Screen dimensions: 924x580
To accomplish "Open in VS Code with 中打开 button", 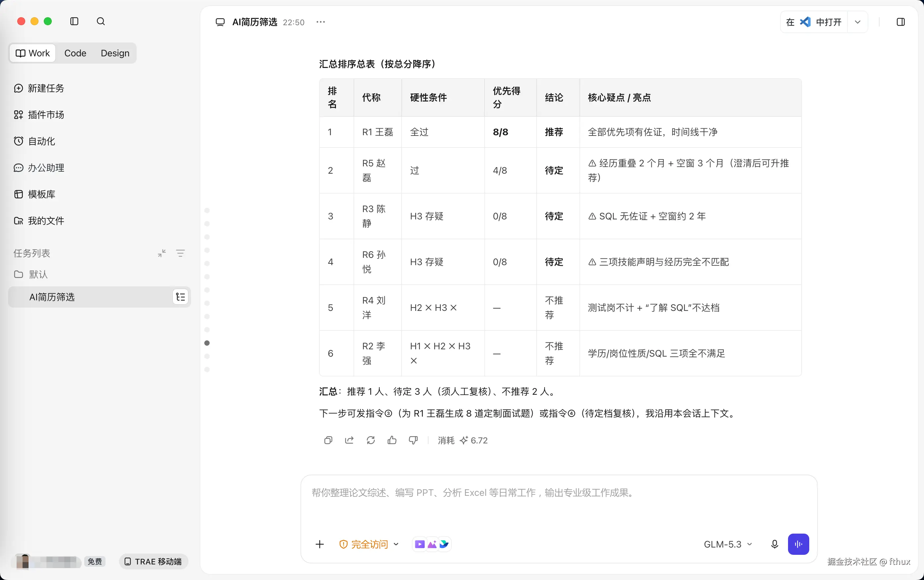I will click(x=814, y=22).
